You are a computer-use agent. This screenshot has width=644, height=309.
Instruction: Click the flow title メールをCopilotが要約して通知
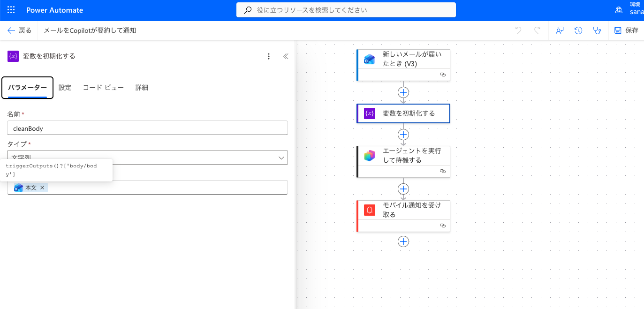tap(90, 30)
